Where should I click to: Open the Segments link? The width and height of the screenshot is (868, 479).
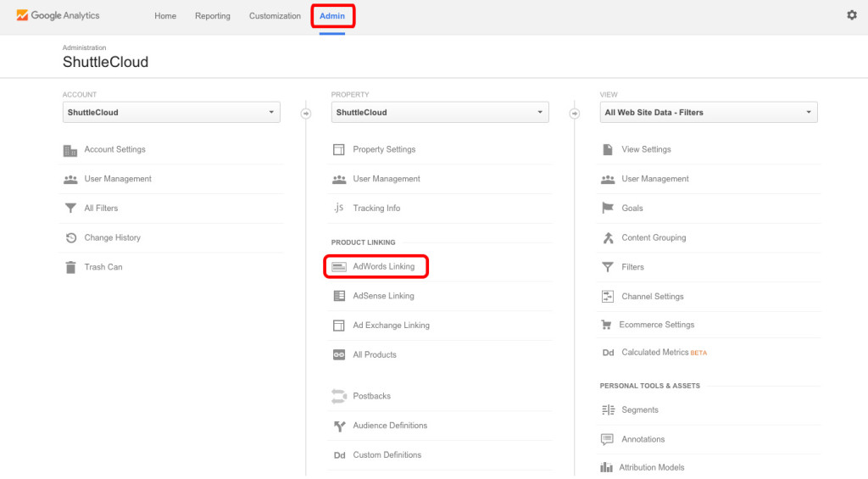pyautogui.click(x=640, y=409)
